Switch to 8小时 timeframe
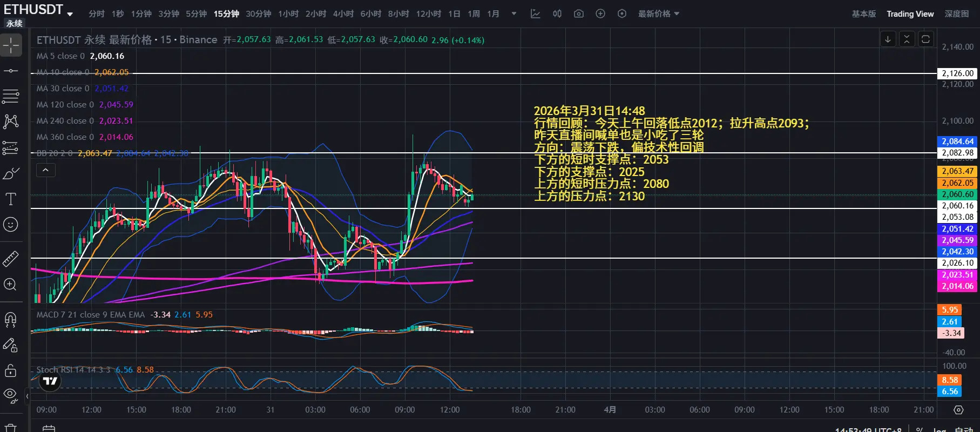The image size is (980, 432). (398, 13)
